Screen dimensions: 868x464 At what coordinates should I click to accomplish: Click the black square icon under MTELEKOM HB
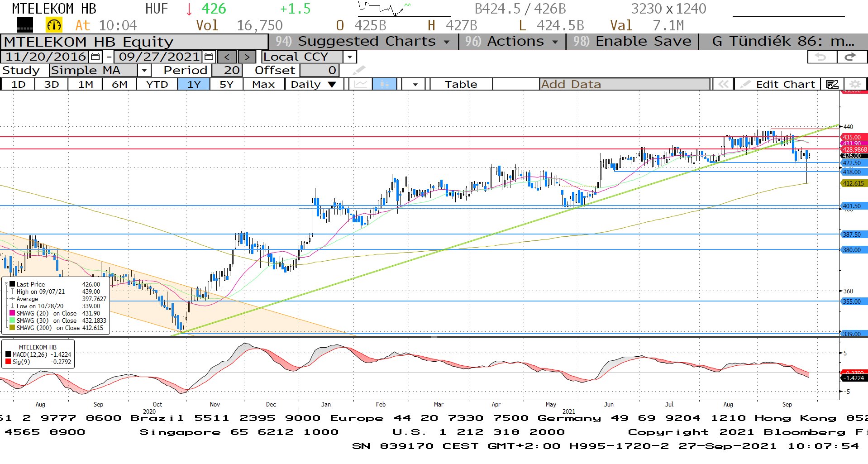point(25,25)
